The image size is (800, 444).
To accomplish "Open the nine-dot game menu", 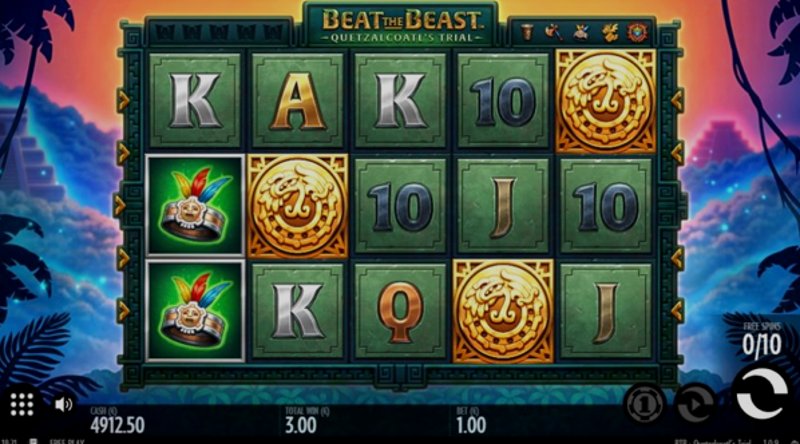I will pyautogui.click(x=21, y=405).
